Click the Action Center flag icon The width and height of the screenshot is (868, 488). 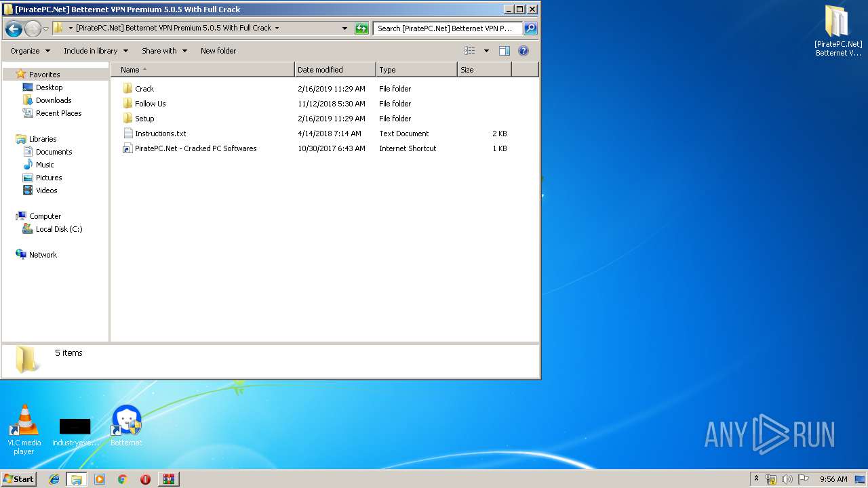click(x=804, y=479)
